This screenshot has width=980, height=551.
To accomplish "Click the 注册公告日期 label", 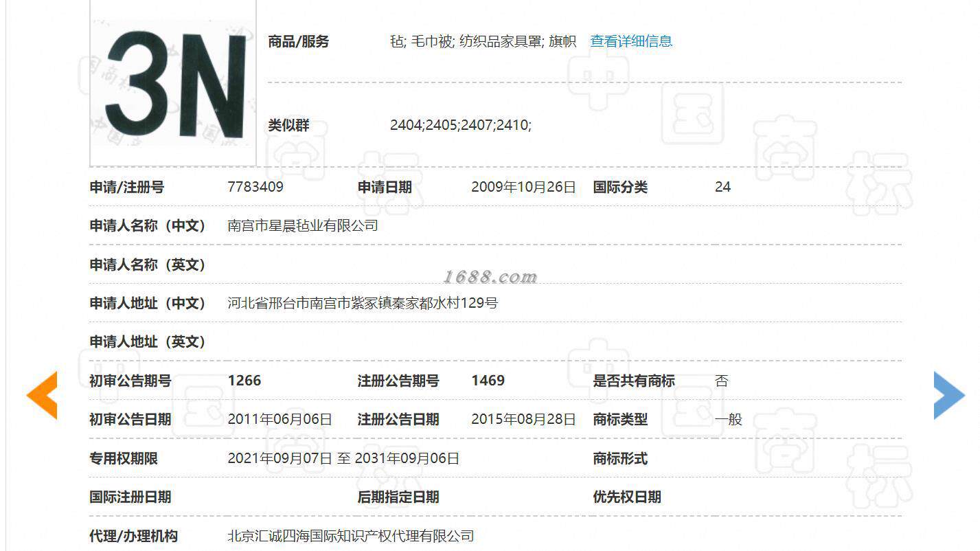I will 398,419.
